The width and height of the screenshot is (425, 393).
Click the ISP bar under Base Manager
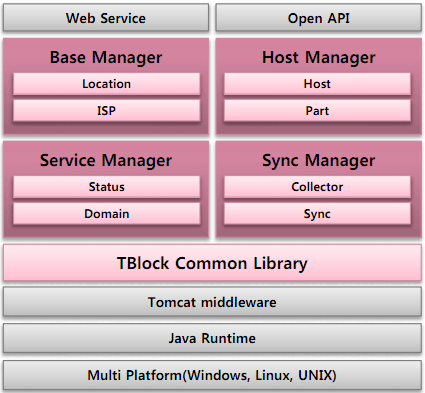click(x=107, y=111)
